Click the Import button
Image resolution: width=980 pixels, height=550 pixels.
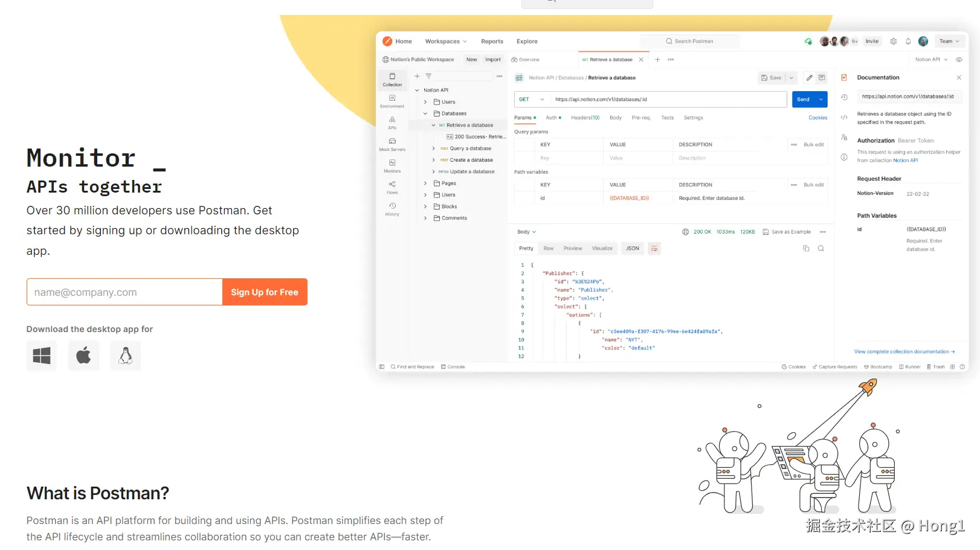(493, 59)
